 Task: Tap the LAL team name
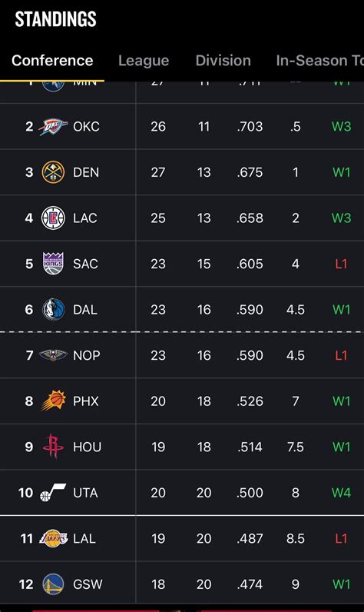(x=84, y=539)
